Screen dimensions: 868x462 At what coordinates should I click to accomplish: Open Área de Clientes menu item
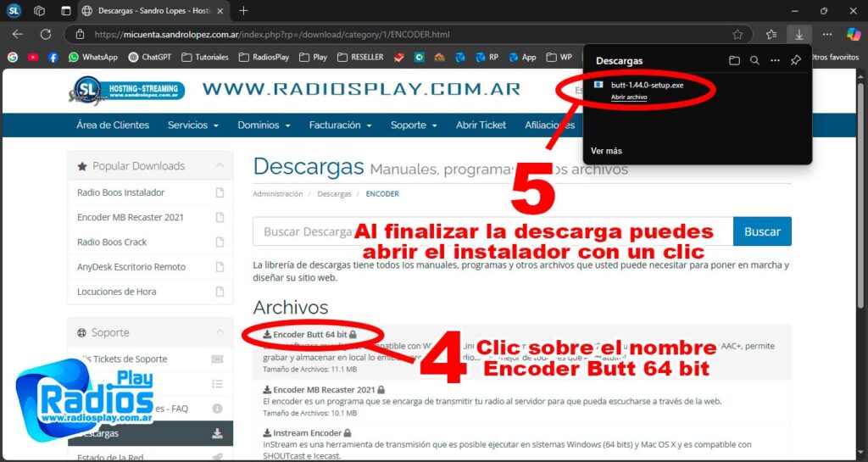coord(113,125)
